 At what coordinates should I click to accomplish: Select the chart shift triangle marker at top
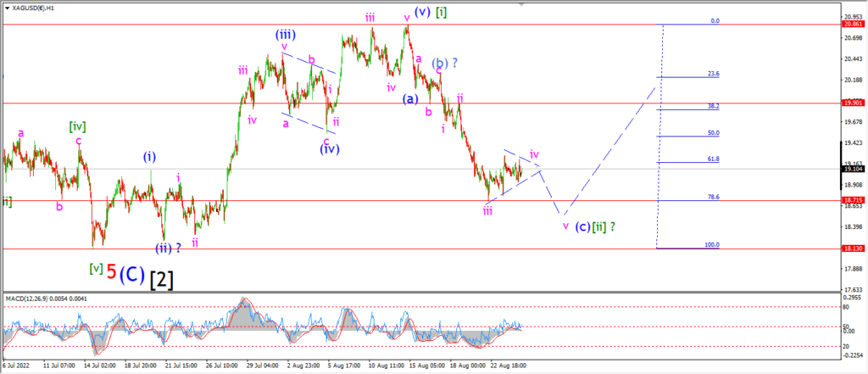tap(520, 4)
